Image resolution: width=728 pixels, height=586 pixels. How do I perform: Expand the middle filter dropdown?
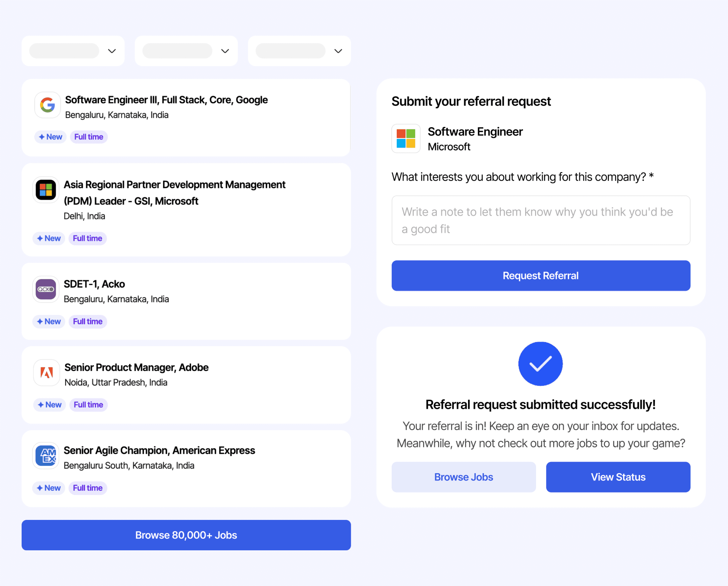click(x=186, y=51)
